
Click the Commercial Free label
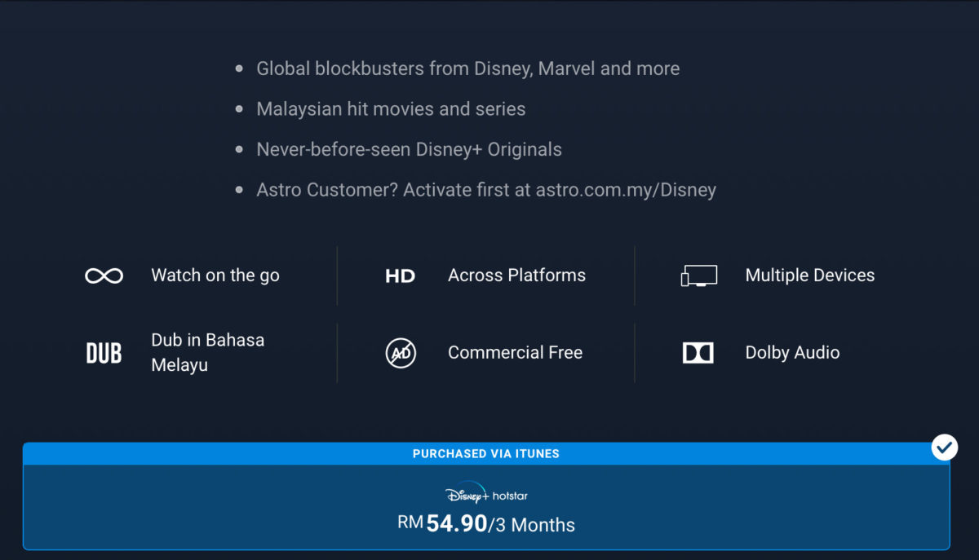515,353
